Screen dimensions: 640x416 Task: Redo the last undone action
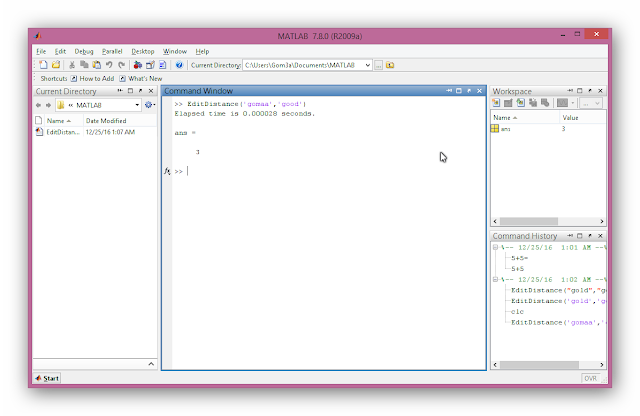[x=122, y=65]
